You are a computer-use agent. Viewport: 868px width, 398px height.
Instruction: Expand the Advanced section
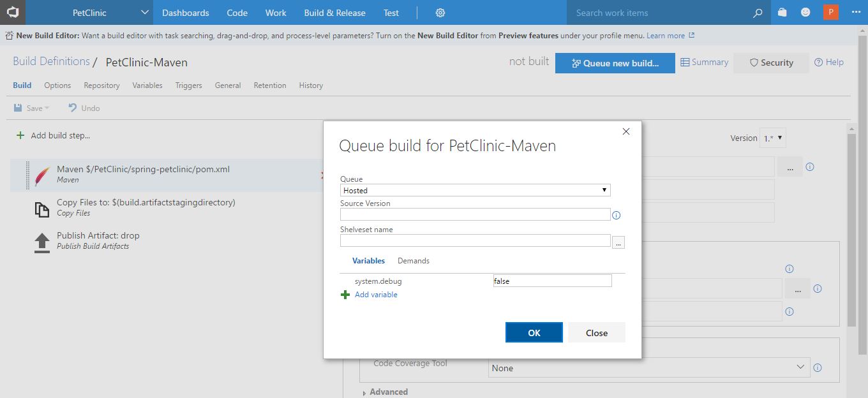[x=385, y=392]
